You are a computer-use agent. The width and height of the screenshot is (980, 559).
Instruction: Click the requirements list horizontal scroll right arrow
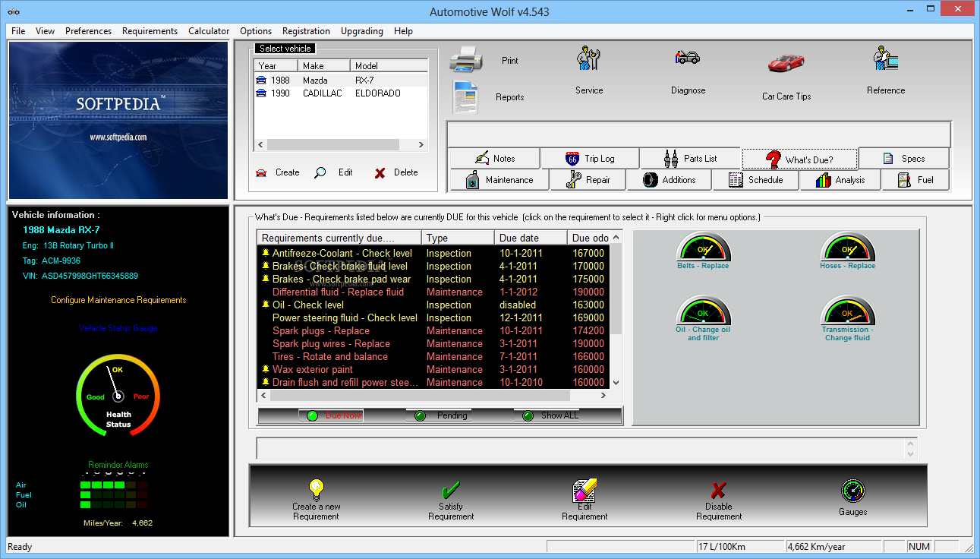[x=603, y=395]
